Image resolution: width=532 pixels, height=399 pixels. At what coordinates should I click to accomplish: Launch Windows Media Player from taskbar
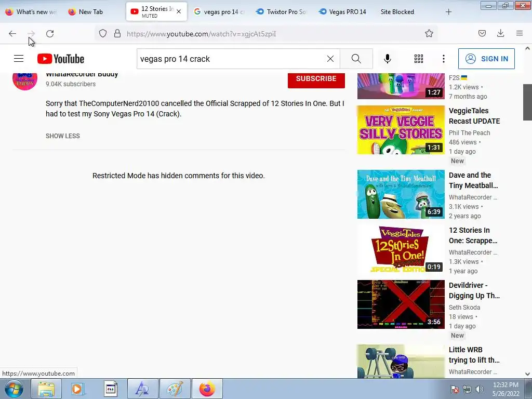pyautogui.click(x=78, y=389)
